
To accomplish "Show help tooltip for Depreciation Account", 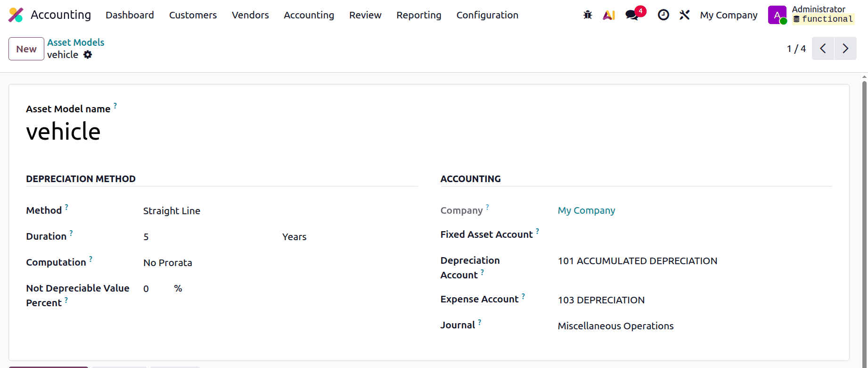I will 482,272.
